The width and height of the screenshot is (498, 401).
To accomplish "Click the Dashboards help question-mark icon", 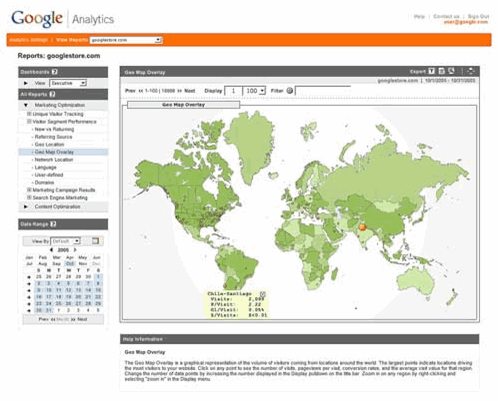I will 55,72.
